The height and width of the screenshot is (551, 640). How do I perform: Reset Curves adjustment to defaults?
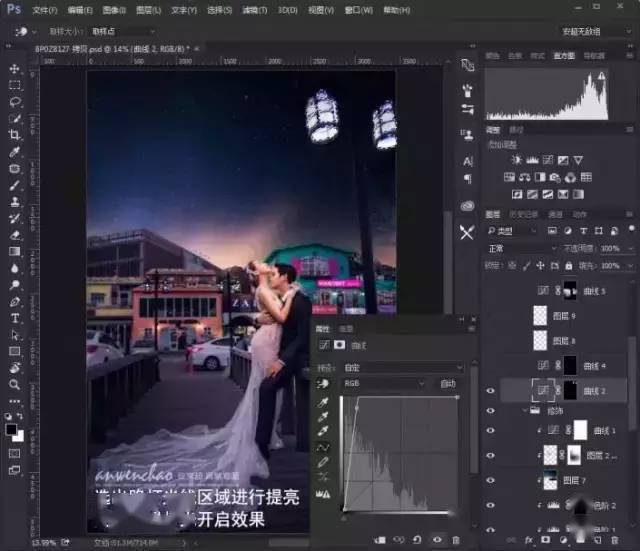[417, 540]
